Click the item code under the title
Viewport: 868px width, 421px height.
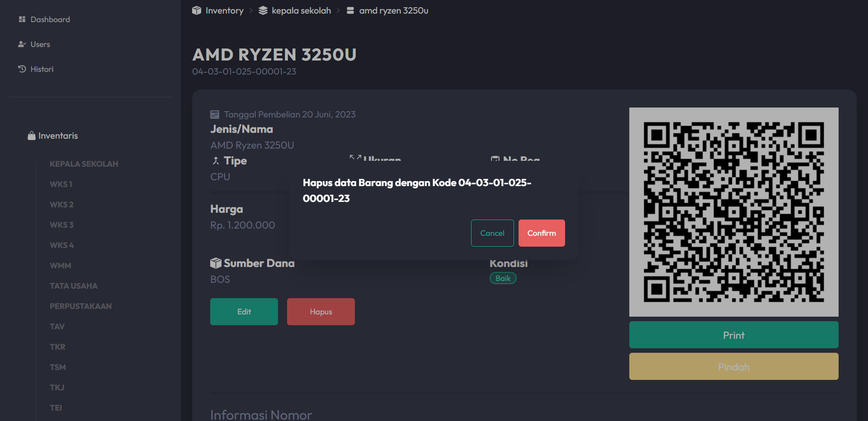click(244, 71)
